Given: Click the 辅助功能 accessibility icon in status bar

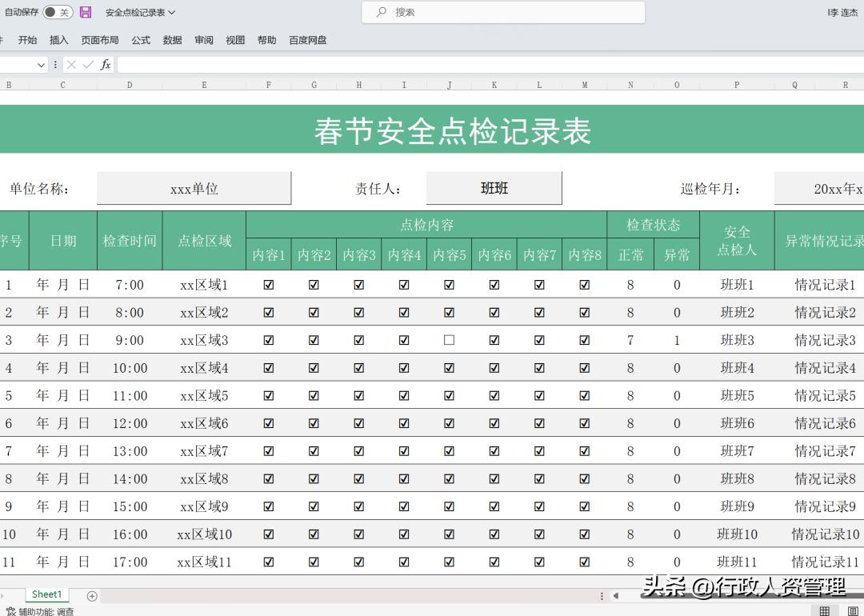Looking at the screenshot, I should coord(13,611).
